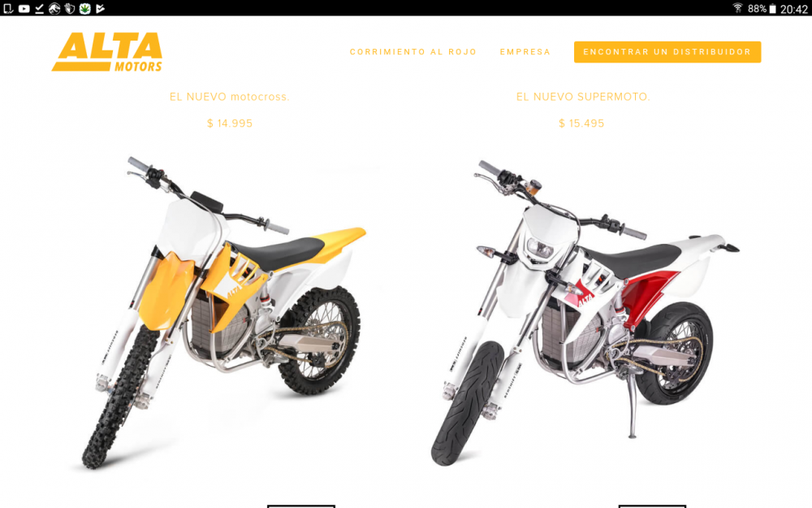
Task: Select the yellow motocross bike image
Action: coord(222,313)
